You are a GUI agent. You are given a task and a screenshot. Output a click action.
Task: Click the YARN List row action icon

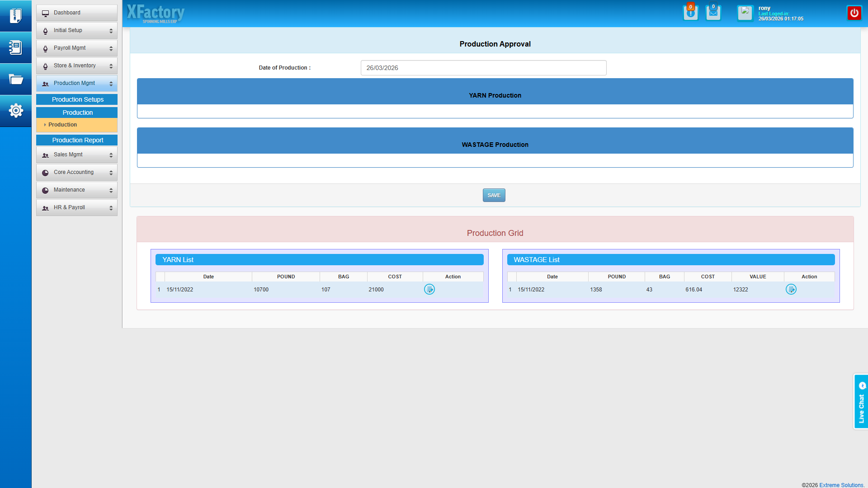coord(429,290)
